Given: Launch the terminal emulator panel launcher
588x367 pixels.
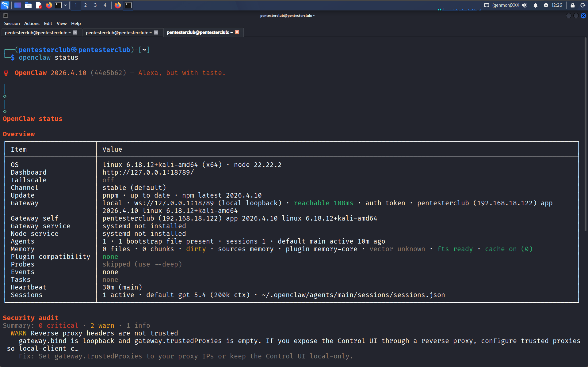Looking at the screenshot, I should tap(58, 5).
